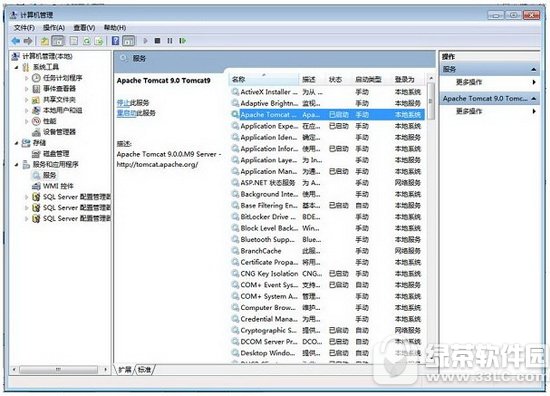Viewport: 550px width, 396px height.
Task: Open the 查看(V) menu
Action: point(84,28)
